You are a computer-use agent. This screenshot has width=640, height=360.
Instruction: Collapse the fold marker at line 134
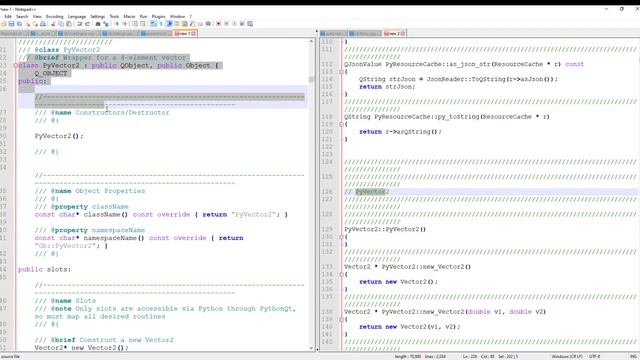342,274
